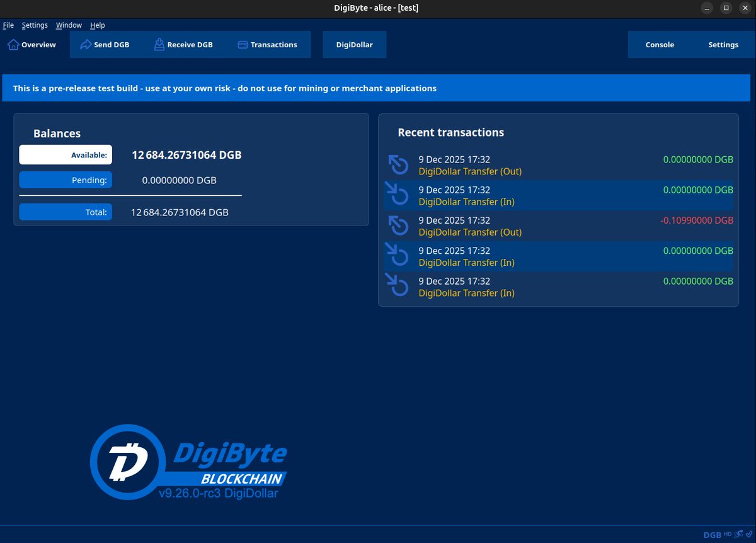Open the Help menu

(x=98, y=25)
